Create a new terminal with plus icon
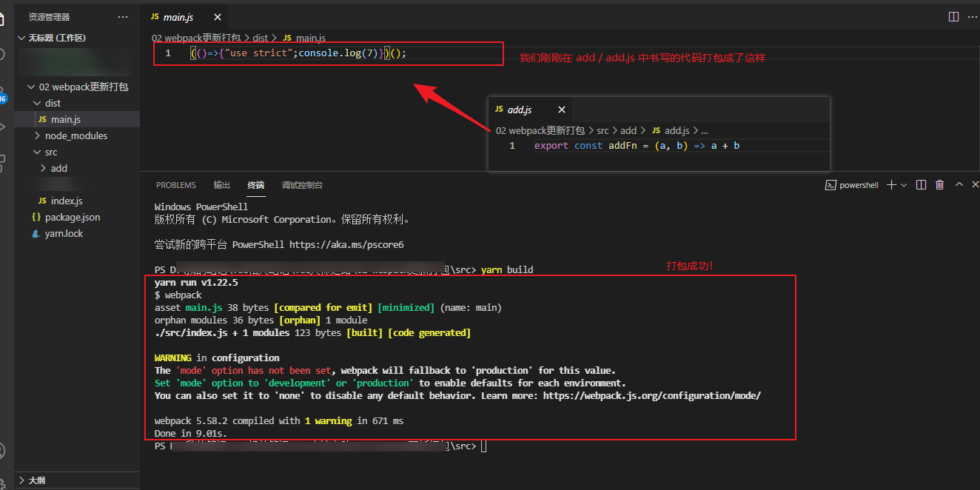The height and width of the screenshot is (490, 980). 892,185
